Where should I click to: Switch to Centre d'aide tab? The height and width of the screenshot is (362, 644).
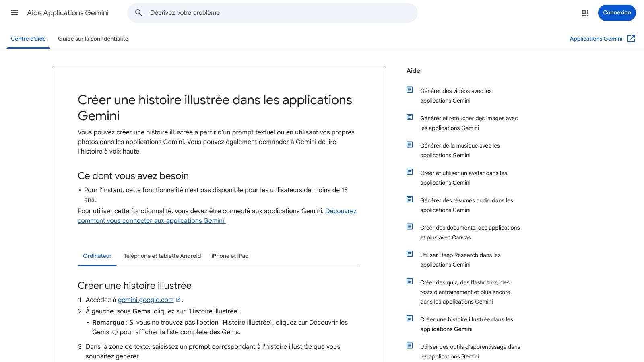28,39
